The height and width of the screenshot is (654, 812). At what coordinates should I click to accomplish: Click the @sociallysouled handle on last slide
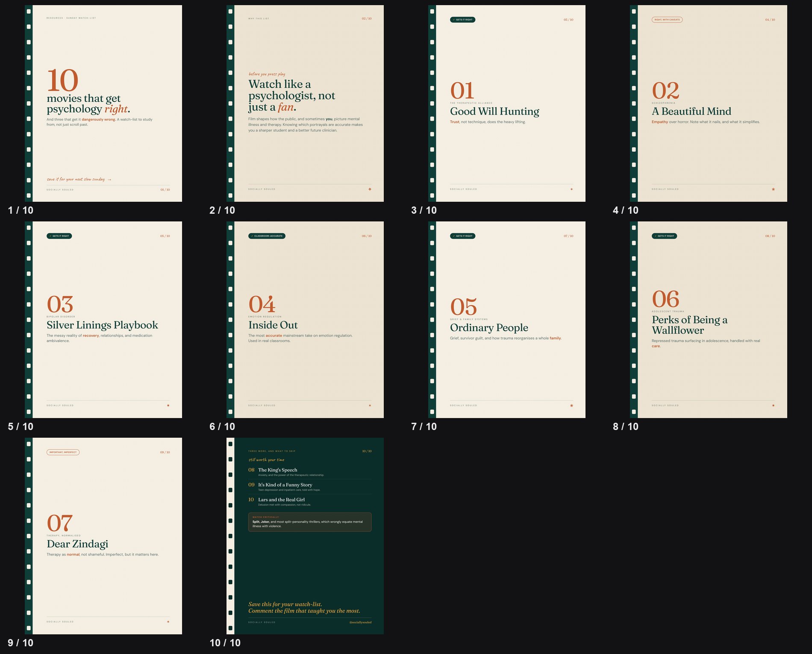coord(360,622)
